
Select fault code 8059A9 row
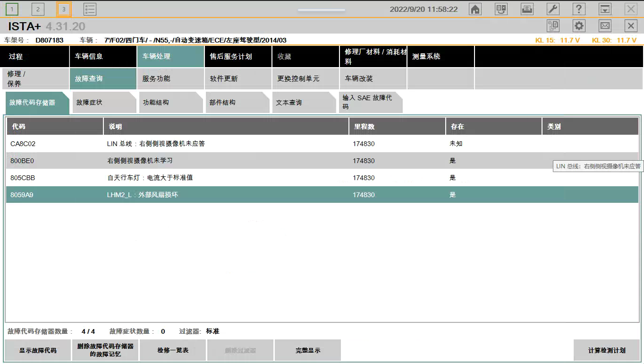pos(322,195)
